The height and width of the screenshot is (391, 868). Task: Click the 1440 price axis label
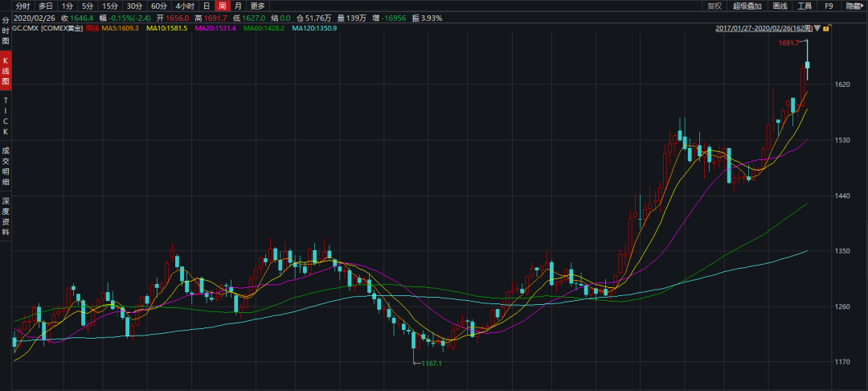pyautogui.click(x=842, y=195)
